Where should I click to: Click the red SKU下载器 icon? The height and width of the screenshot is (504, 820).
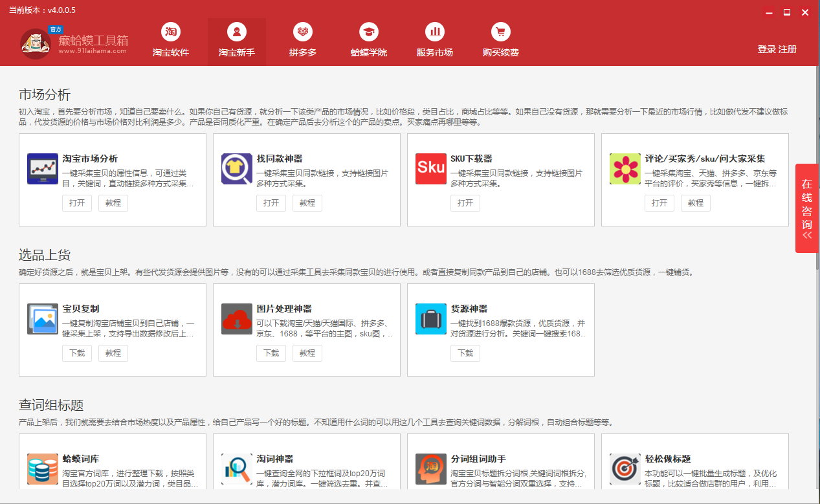coord(431,169)
